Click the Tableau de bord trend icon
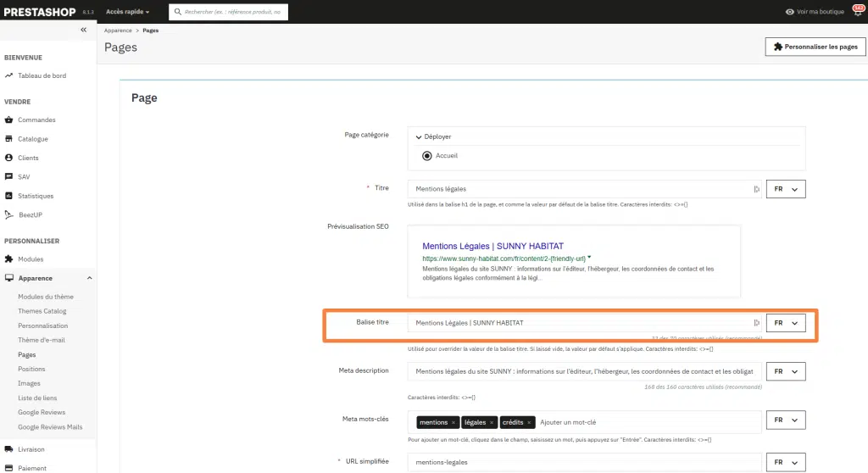This screenshot has height=473, width=868. pyautogui.click(x=8, y=75)
